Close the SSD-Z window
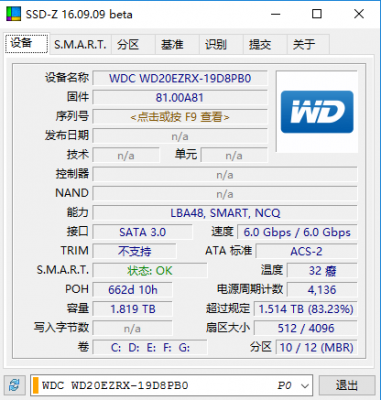 click(x=359, y=14)
